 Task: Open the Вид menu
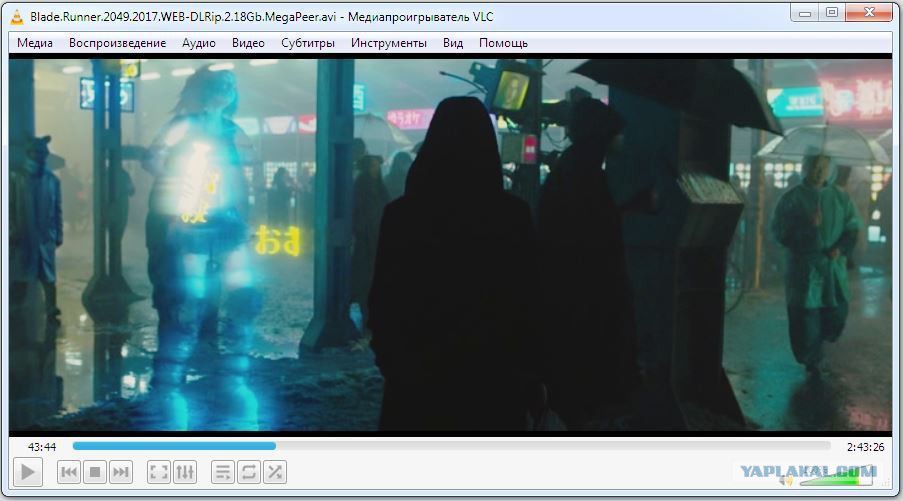point(453,43)
